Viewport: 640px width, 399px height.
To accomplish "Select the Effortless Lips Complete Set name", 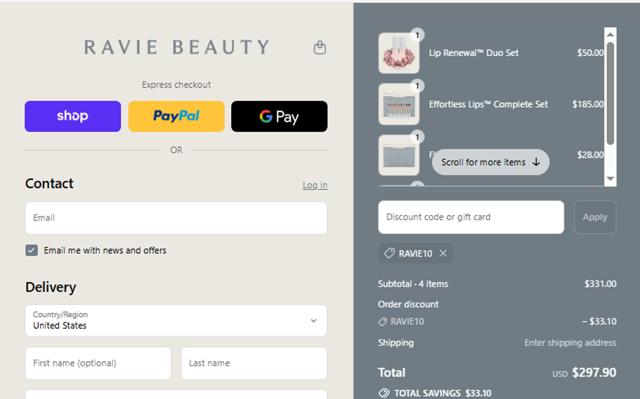I will [488, 104].
